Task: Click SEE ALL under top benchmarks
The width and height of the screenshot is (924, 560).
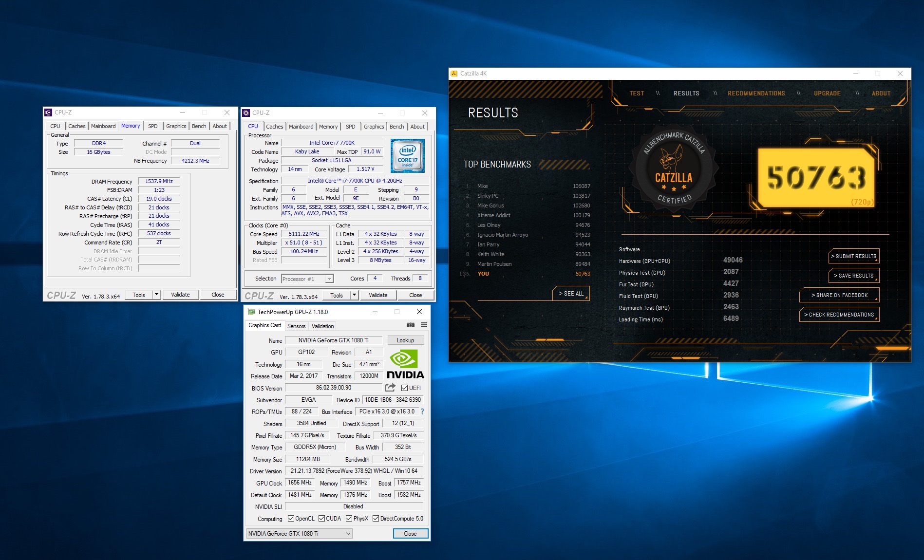Action: click(571, 294)
